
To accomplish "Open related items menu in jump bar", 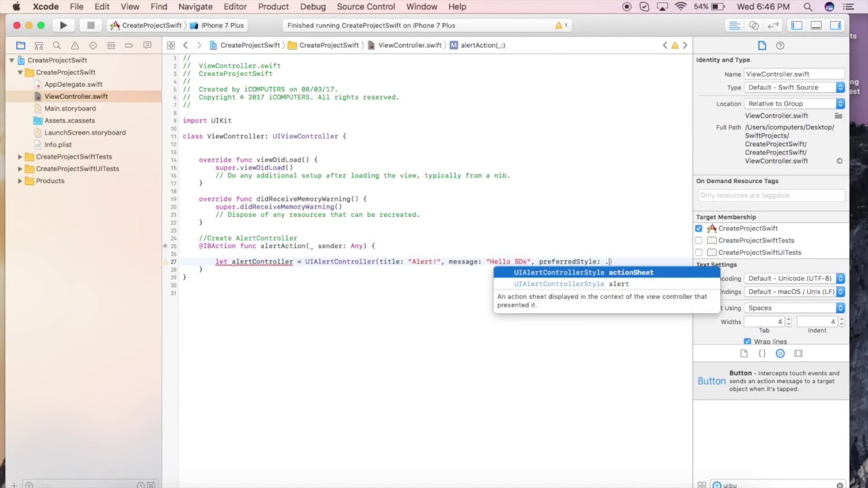I will [171, 45].
